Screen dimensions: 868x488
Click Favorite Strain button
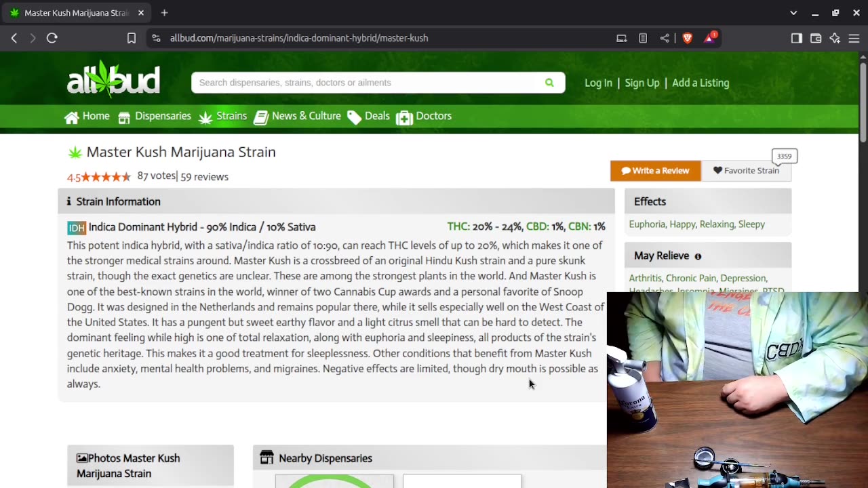tap(746, 171)
